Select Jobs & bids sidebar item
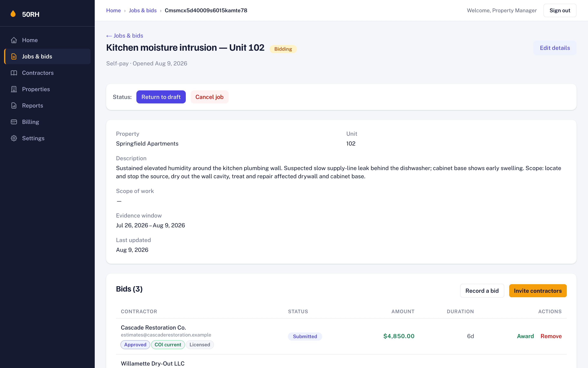The width and height of the screenshot is (588, 368). [x=47, y=56]
